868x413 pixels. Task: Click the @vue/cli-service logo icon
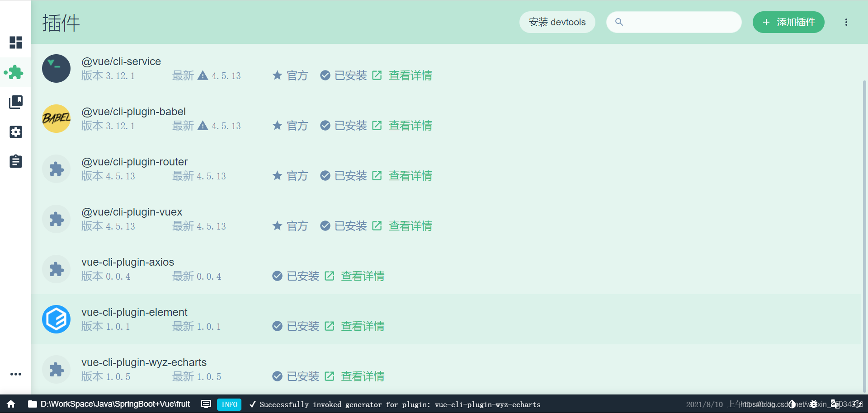(x=56, y=69)
